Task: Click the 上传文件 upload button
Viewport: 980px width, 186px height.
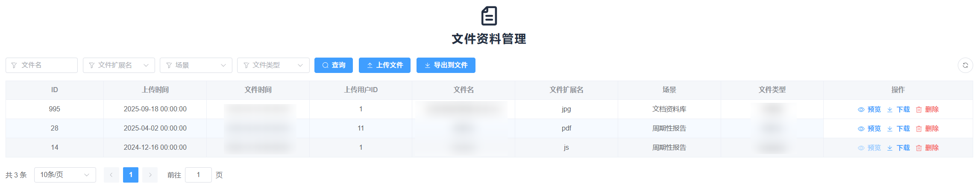Action: click(x=384, y=65)
